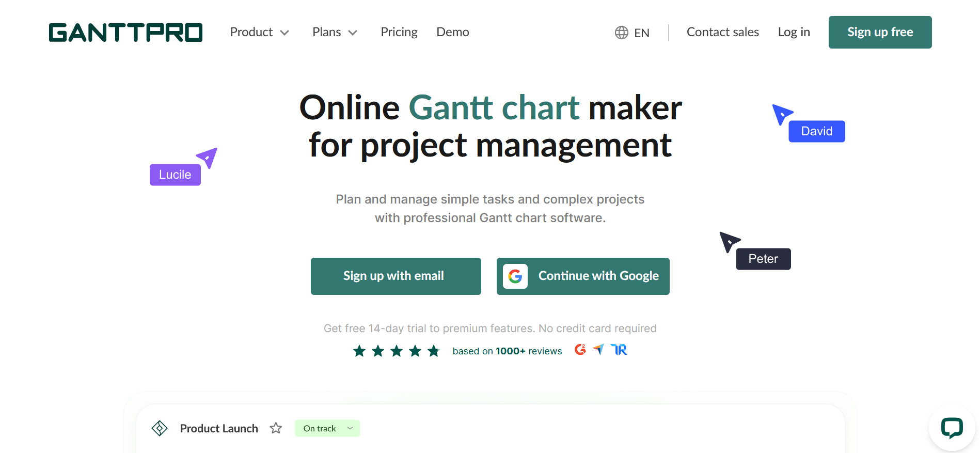The height and width of the screenshot is (453, 980).
Task: Open the Demo page
Action: coord(453,32)
